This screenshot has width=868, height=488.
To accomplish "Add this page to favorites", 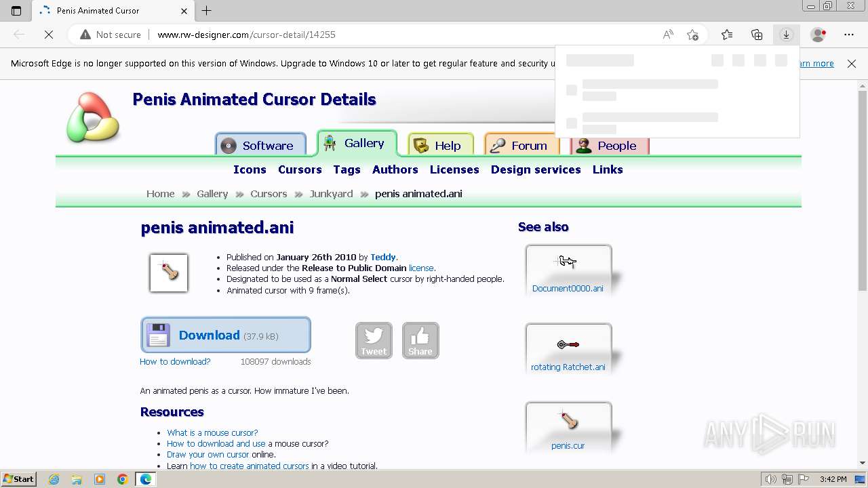I will (x=692, y=35).
